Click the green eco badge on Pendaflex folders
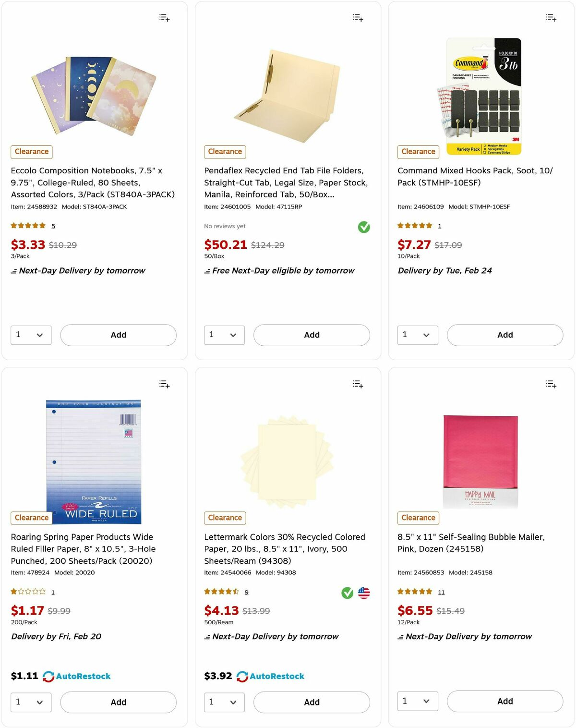Screen dimensions: 576x728 pyautogui.click(x=364, y=227)
